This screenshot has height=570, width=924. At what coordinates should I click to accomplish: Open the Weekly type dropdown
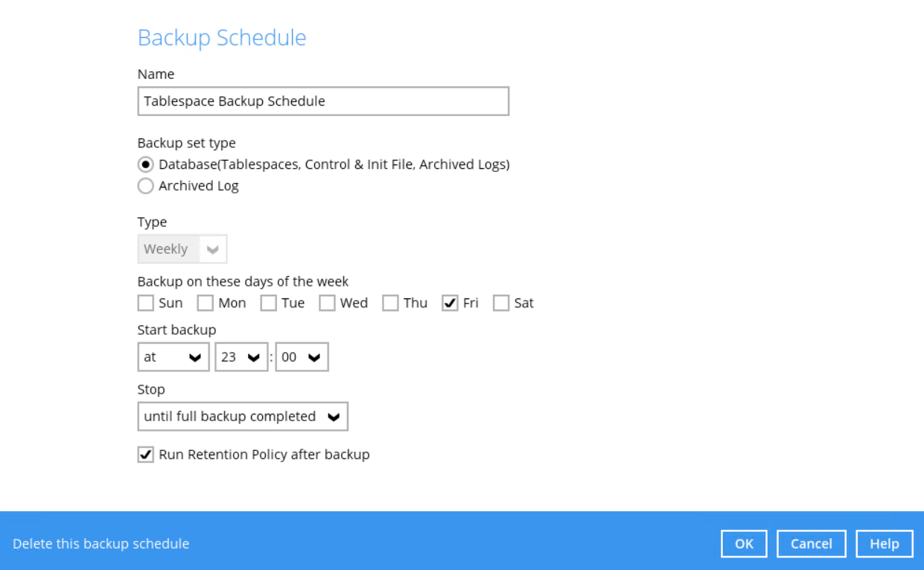[182, 249]
